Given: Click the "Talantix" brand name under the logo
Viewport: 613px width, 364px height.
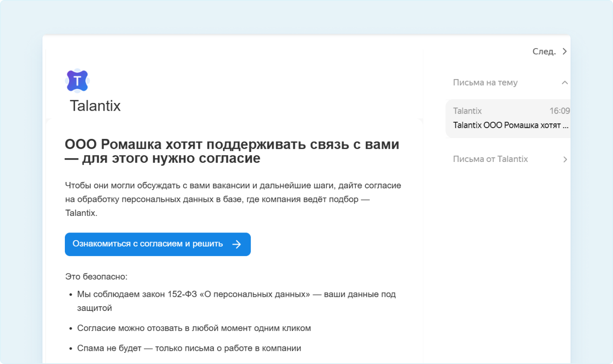Looking at the screenshot, I should 95,106.
